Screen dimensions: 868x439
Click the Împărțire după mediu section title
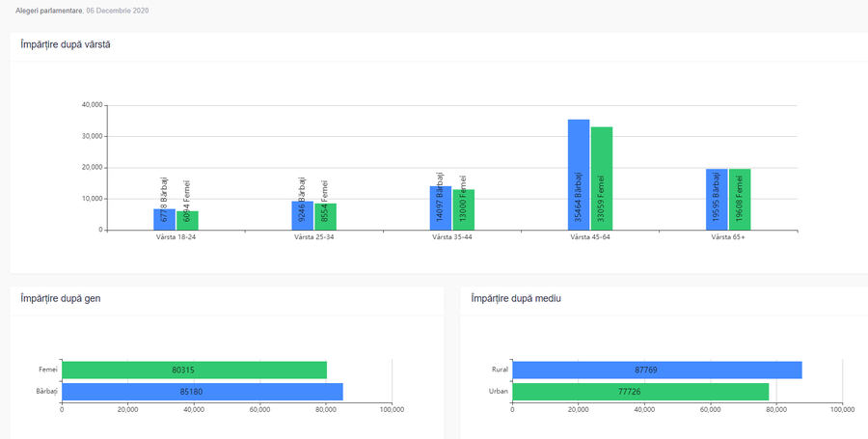click(x=515, y=299)
